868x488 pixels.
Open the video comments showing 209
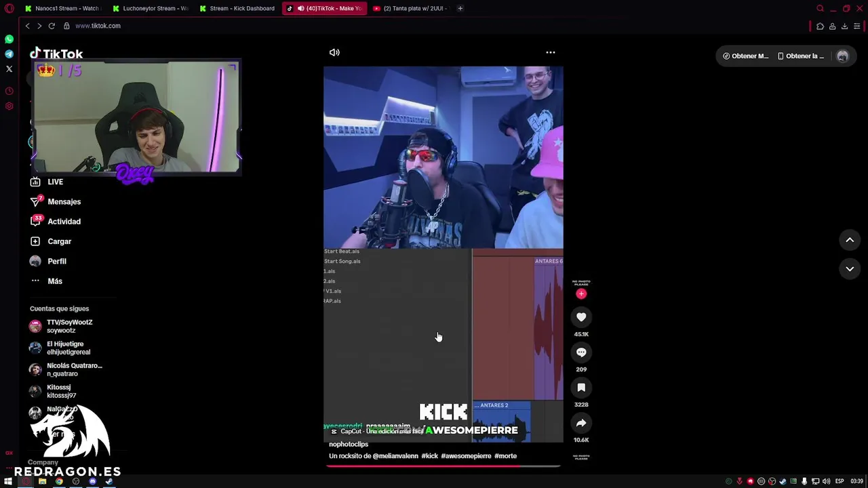(581, 352)
